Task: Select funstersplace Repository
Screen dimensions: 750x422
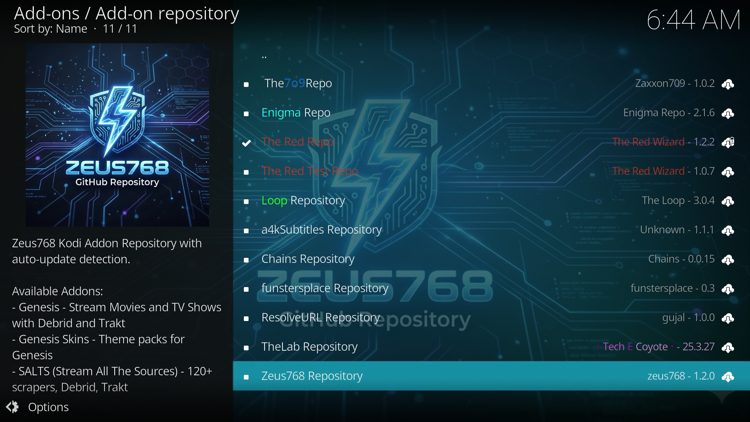Action: click(x=491, y=288)
